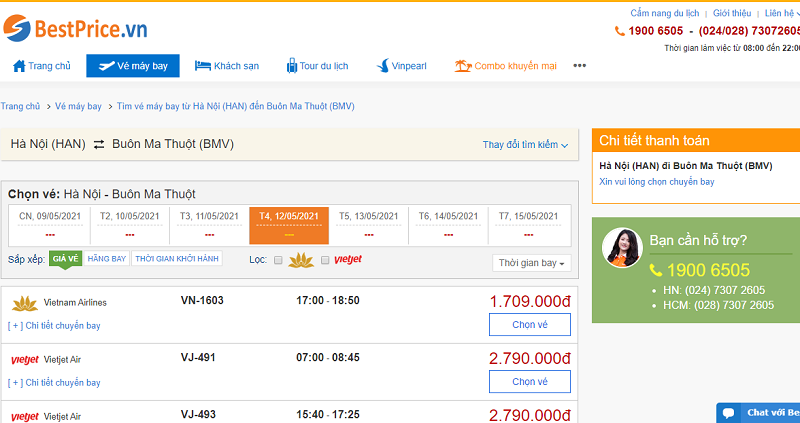
Task: Click Giới thiệu header link
Action: pos(732,13)
